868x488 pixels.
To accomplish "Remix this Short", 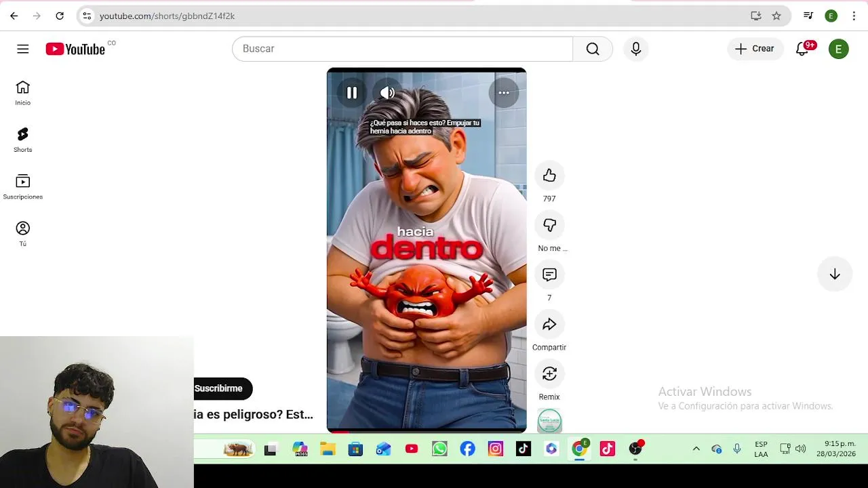I will (549, 373).
